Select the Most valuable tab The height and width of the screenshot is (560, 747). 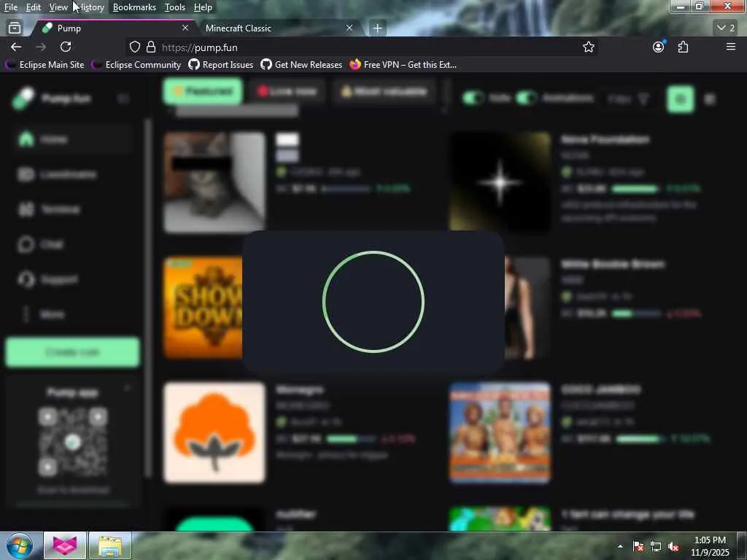(x=384, y=91)
